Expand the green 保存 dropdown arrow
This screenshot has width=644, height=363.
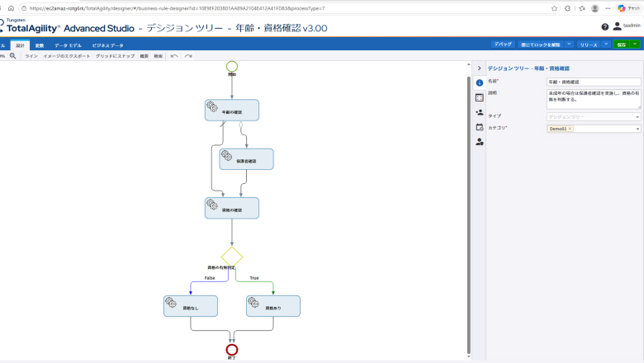pyautogui.click(x=635, y=44)
